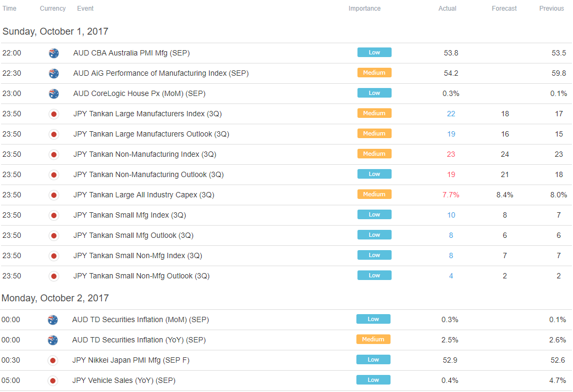Click the Australia flag beside TD Securities Inflation (YoY)
The height and width of the screenshot is (392, 573).
click(53, 340)
